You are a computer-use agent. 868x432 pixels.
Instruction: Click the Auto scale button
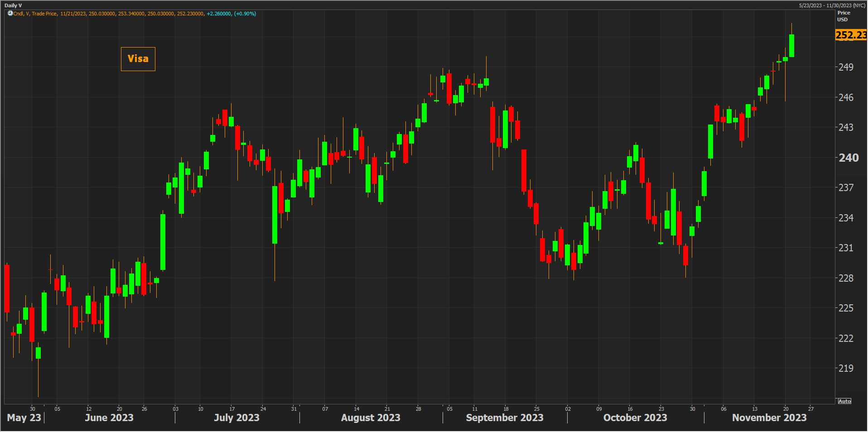click(844, 401)
